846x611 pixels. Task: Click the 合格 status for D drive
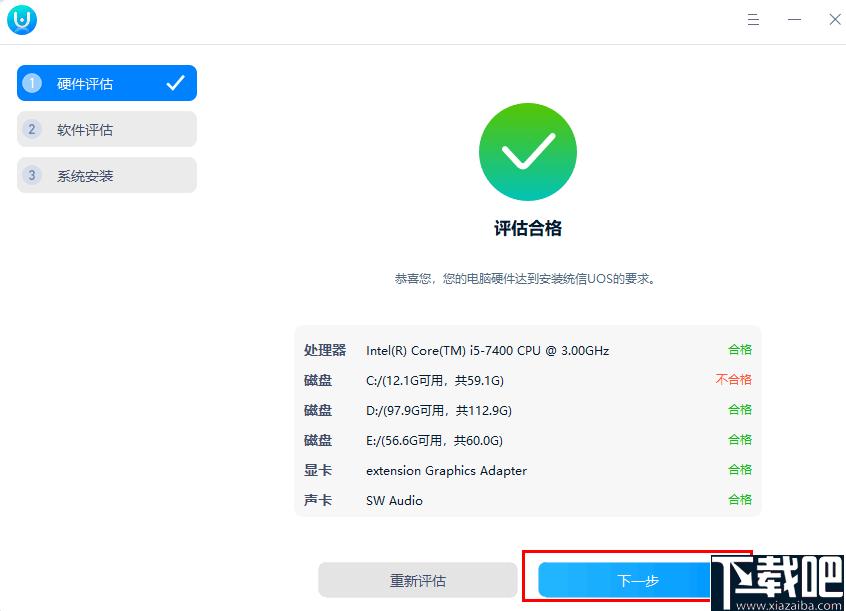coord(740,410)
